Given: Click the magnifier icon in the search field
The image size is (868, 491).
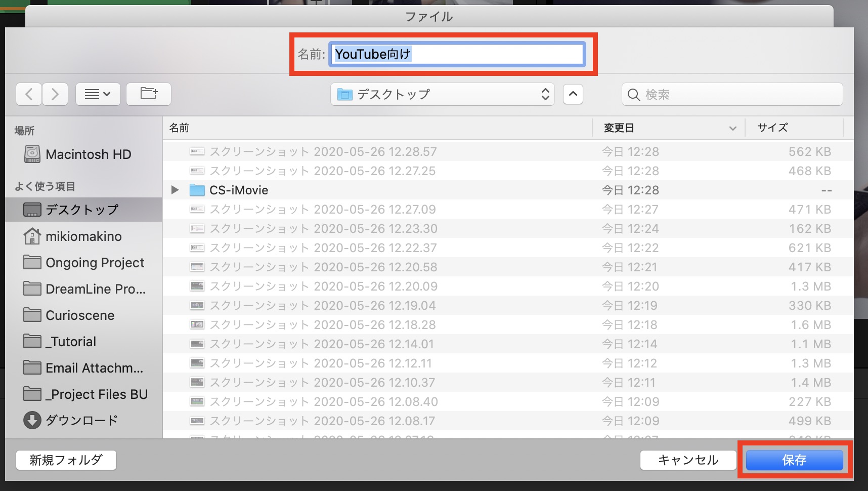Looking at the screenshot, I should coord(634,95).
